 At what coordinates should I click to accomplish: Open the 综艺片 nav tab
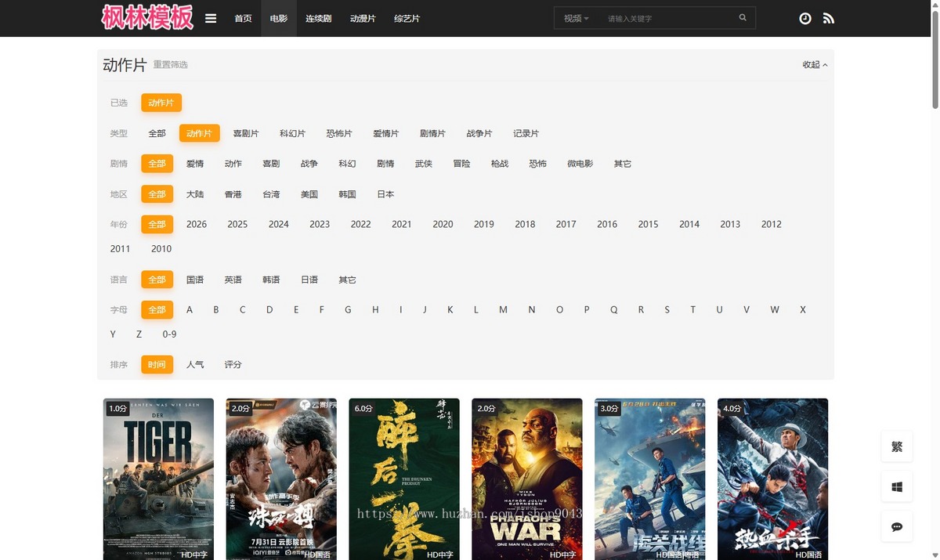[407, 18]
